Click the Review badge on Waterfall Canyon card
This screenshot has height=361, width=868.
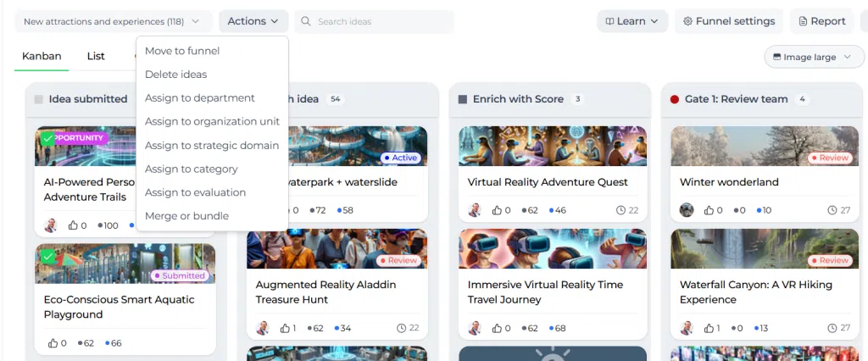829,260
